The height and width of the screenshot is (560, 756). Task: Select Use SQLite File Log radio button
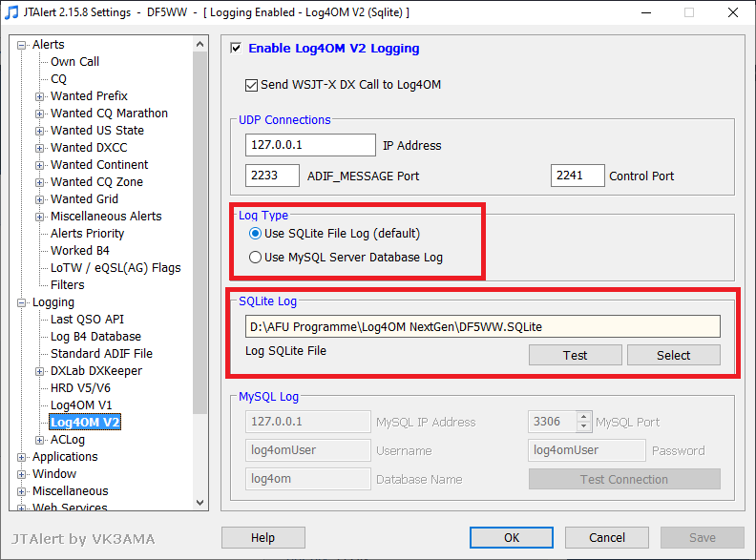point(255,234)
